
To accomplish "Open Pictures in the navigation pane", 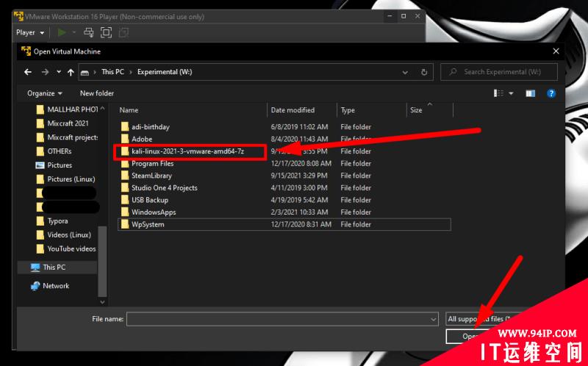I will (x=60, y=165).
